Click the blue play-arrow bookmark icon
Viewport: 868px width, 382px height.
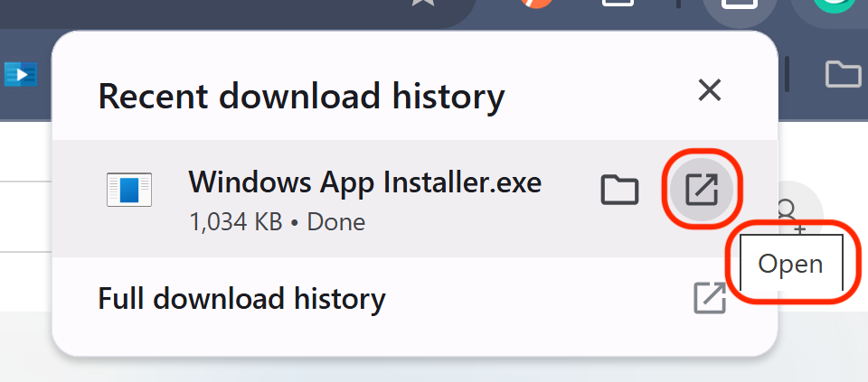click(x=20, y=74)
